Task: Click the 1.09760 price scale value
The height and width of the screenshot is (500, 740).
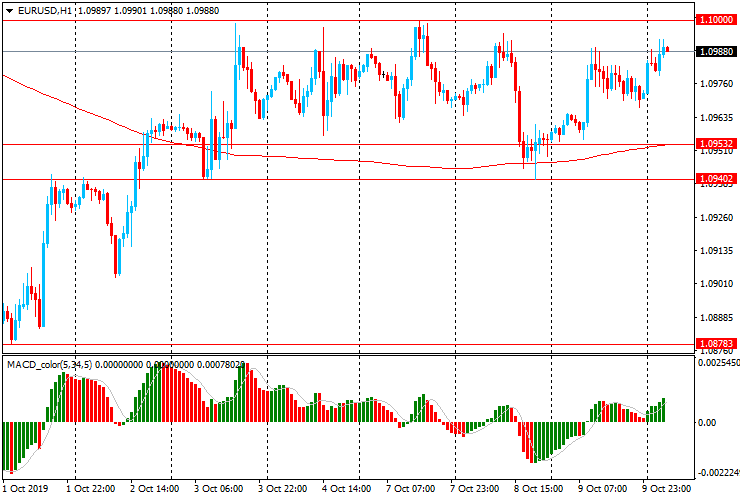Action: (x=716, y=85)
